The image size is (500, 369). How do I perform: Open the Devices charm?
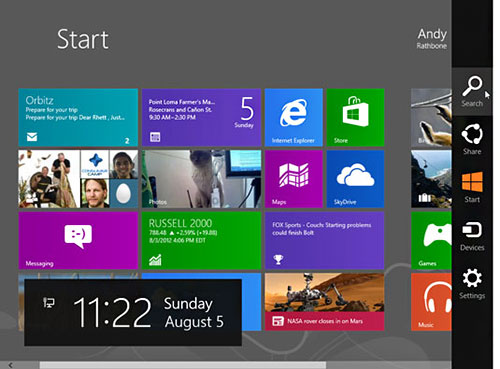point(472,236)
